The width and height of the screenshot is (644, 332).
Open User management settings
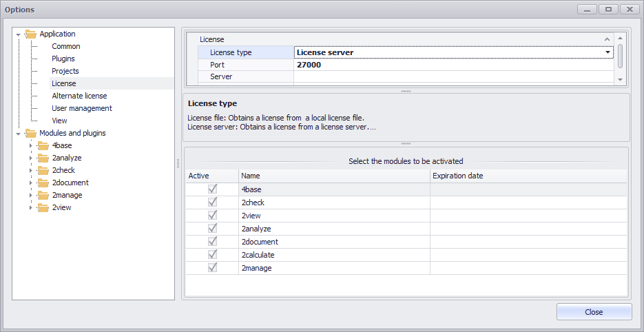tap(82, 108)
